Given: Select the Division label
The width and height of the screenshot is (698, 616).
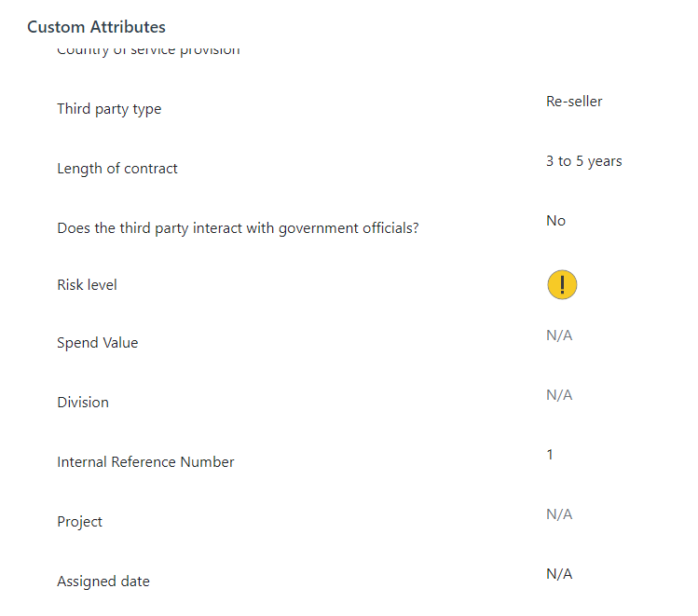Looking at the screenshot, I should point(83,403).
